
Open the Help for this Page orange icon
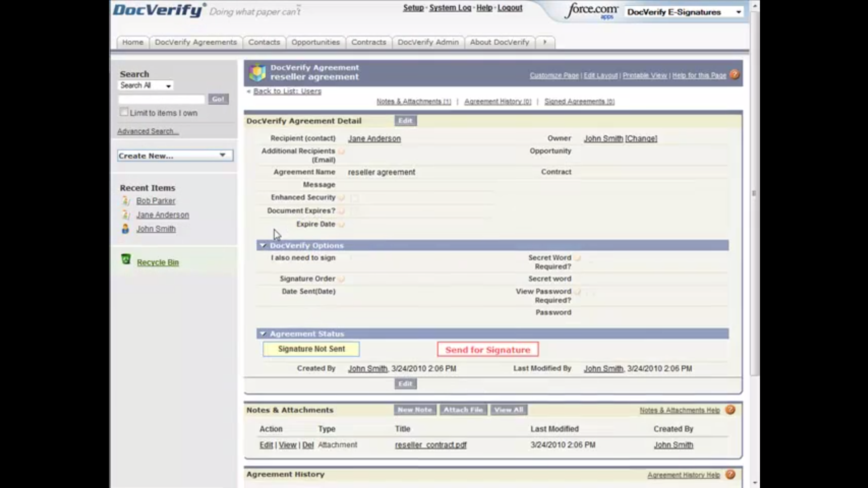(x=734, y=75)
